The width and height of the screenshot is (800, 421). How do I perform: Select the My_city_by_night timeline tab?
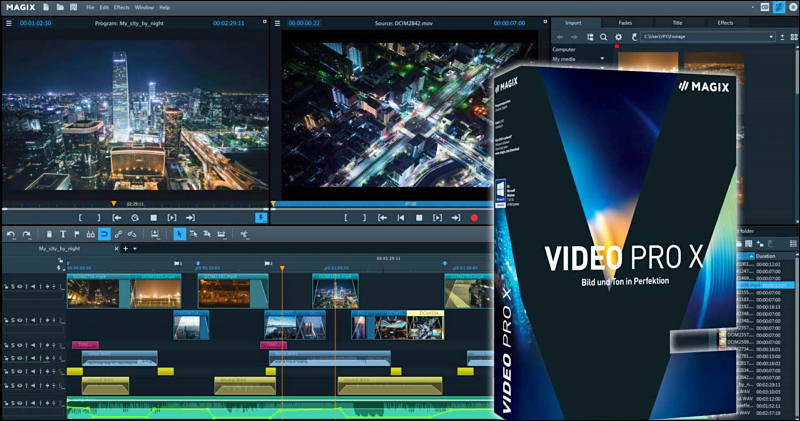59,249
